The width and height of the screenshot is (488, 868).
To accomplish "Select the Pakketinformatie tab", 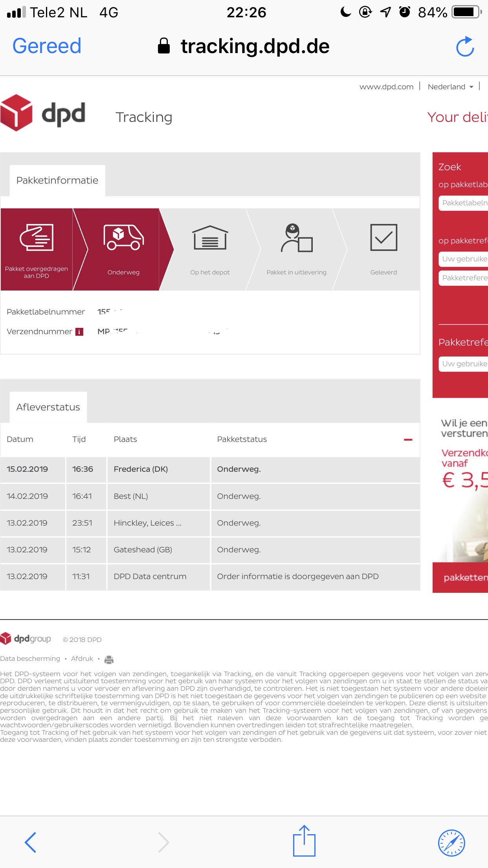I will [57, 180].
